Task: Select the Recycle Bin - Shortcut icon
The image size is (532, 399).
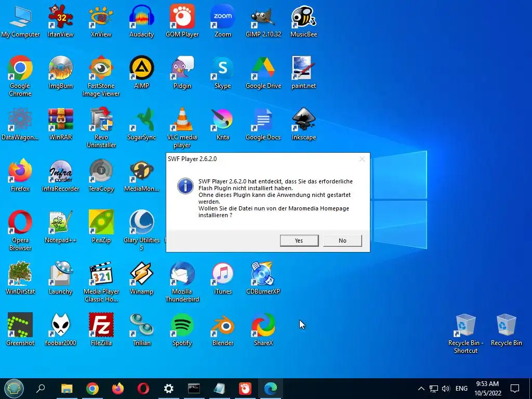Action: [465, 334]
